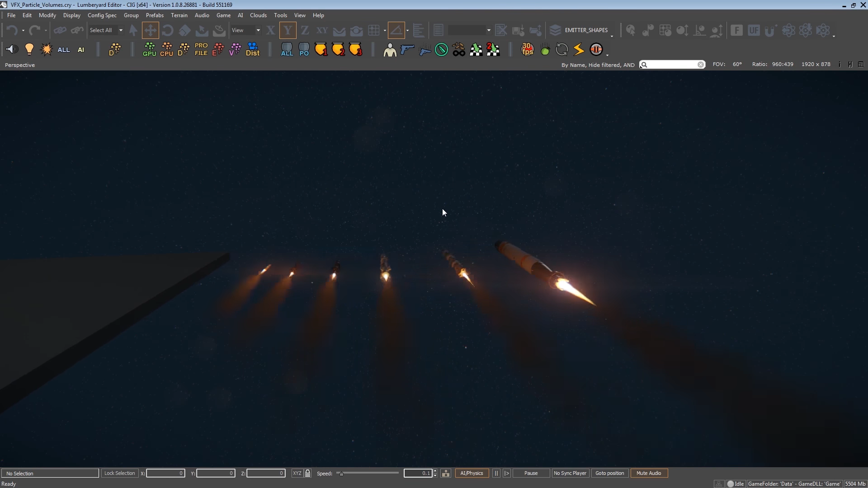868x488 pixels.
Task: Open the Select All dropdown
Action: coord(121,30)
